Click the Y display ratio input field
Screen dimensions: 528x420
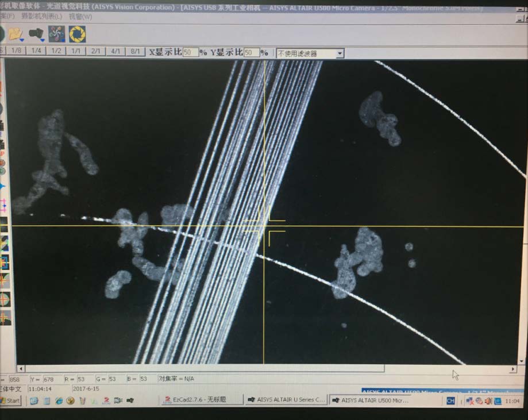coord(251,52)
